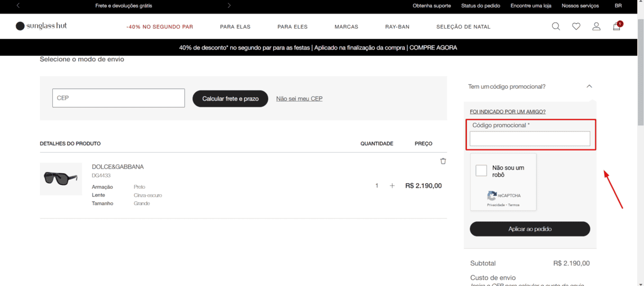Screen dimensions: 644x286
Task: Click the reCAPTCHA logo
Action: (x=492, y=196)
